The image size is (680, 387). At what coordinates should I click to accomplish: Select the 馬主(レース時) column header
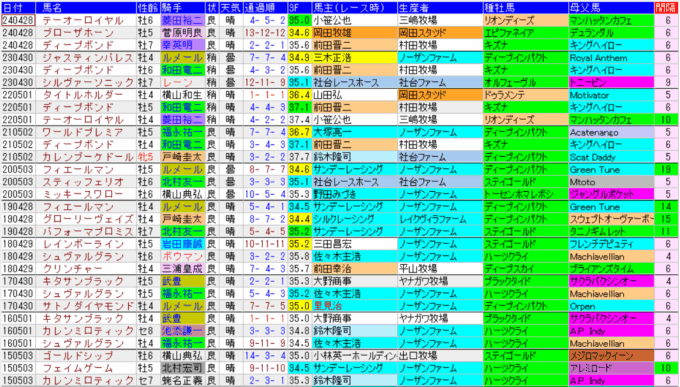(354, 7)
